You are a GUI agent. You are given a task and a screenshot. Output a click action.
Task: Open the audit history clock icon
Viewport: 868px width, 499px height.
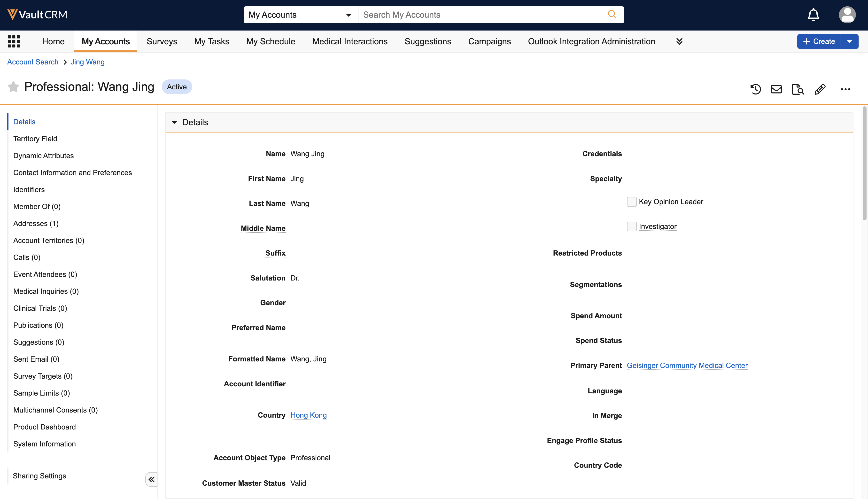click(x=756, y=89)
